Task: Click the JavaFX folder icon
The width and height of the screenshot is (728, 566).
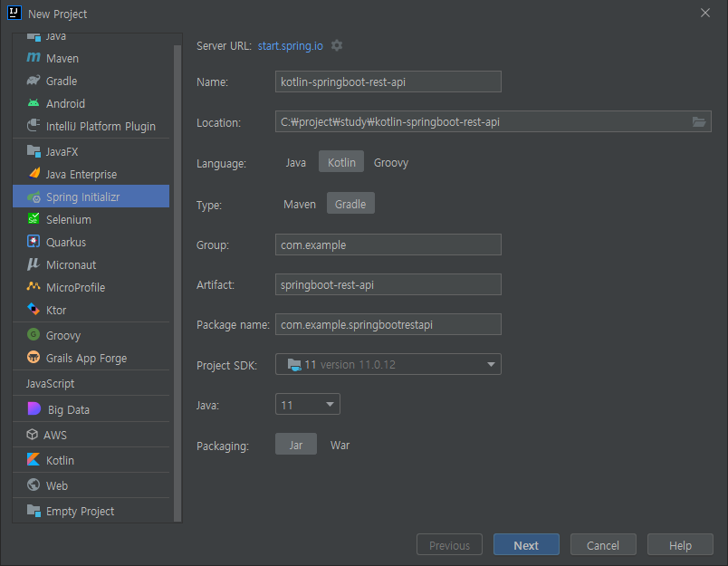Action: pyautogui.click(x=34, y=151)
